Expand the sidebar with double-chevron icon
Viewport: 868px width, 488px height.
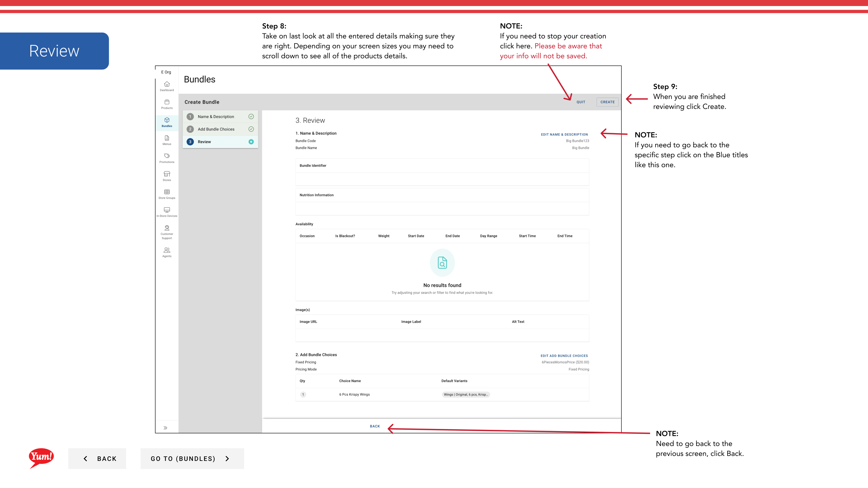(165, 428)
